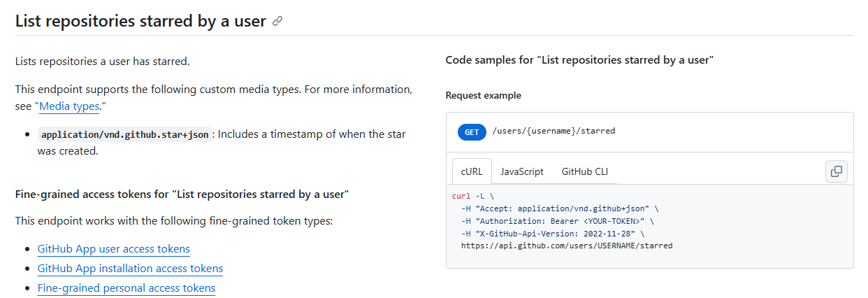Screen dimensions: 868x298
Task: Click the application/vnd.github.star+json inline code
Action: pyautogui.click(x=125, y=134)
